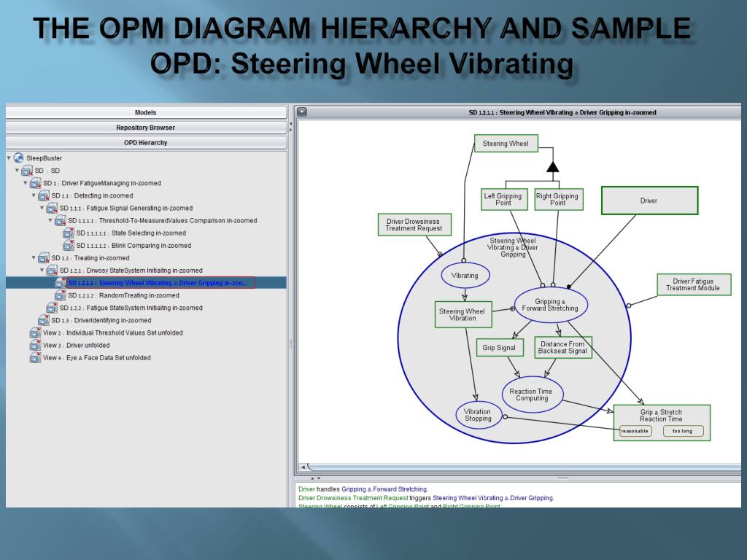This screenshot has height=560, width=747.
Task: Click icon of SD 1.2.1 Drwosy StateSystem Initiaitng
Action: (52, 270)
